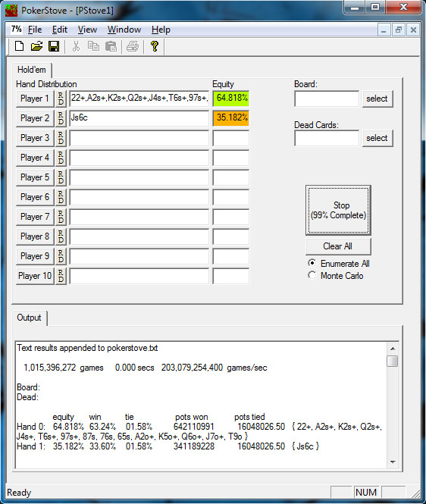Click the Player 3 hand distribution field
The image size is (426, 504).
pyautogui.click(x=139, y=138)
